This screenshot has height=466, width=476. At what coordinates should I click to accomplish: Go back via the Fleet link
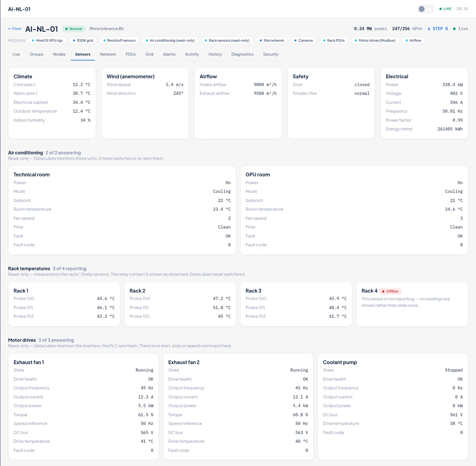[x=15, y=29]
